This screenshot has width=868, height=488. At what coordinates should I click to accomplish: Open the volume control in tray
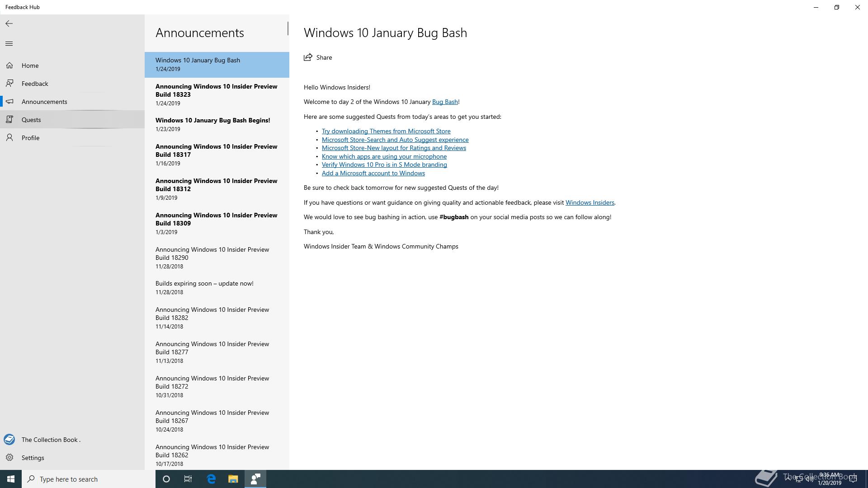click(810, 479)
